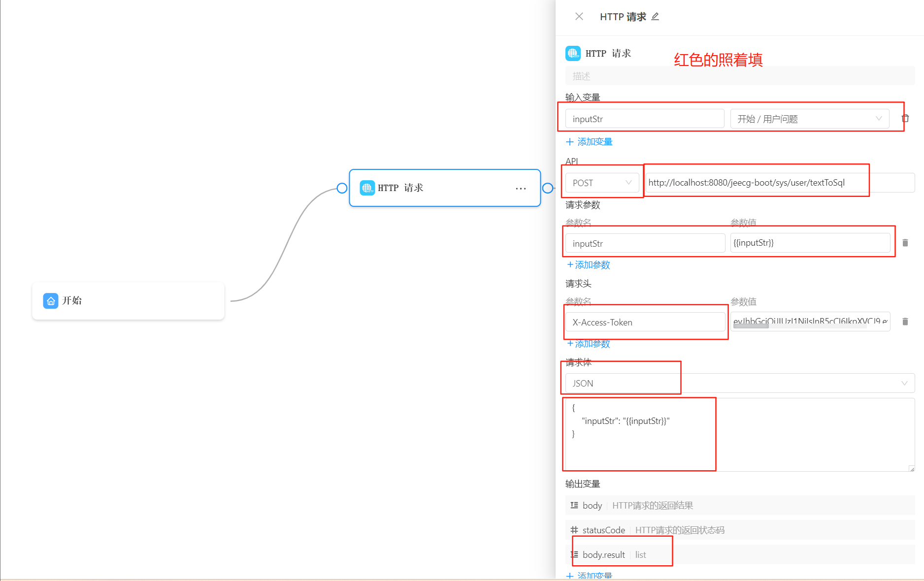Image resolution: width=924 pixels, height=581 pixels.
Task: Click the HTTP node globe icon on canvas
Action: 367,188
